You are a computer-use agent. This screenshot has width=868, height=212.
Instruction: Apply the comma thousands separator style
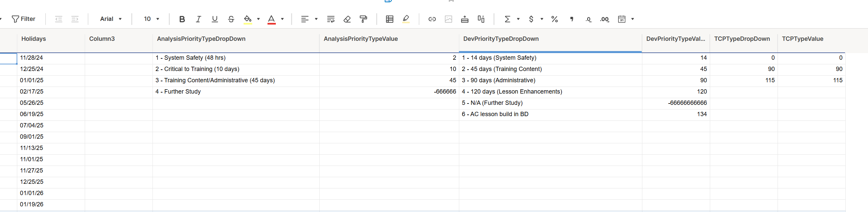(572, 19)
